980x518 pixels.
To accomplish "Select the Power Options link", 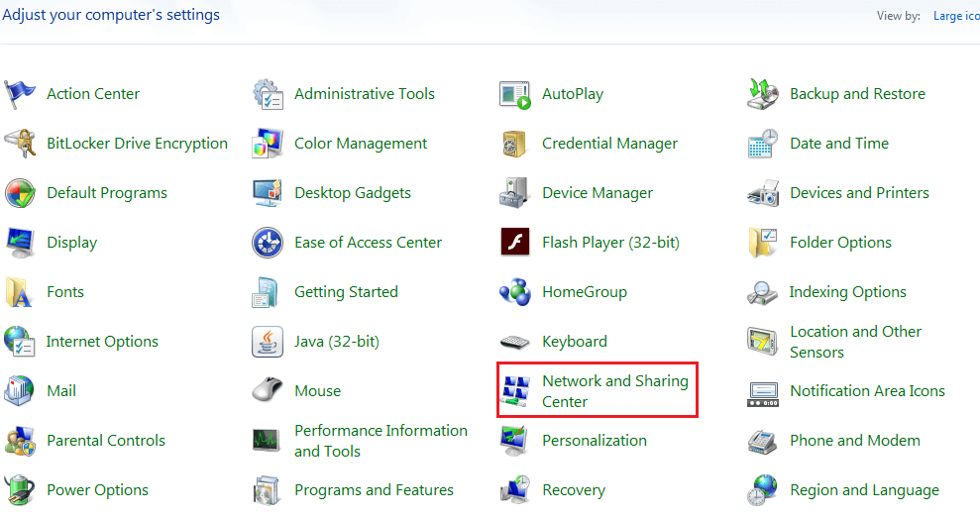I will pyautogui.click(x=97, y=490).
